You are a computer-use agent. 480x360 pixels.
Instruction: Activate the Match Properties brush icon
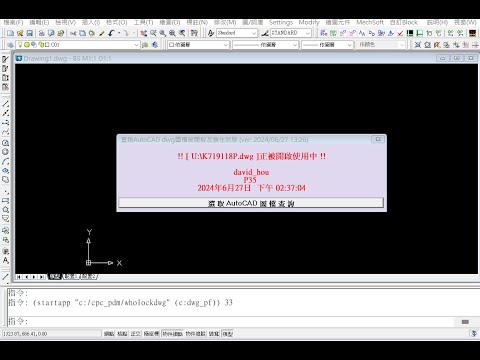[x=102, y=33]
